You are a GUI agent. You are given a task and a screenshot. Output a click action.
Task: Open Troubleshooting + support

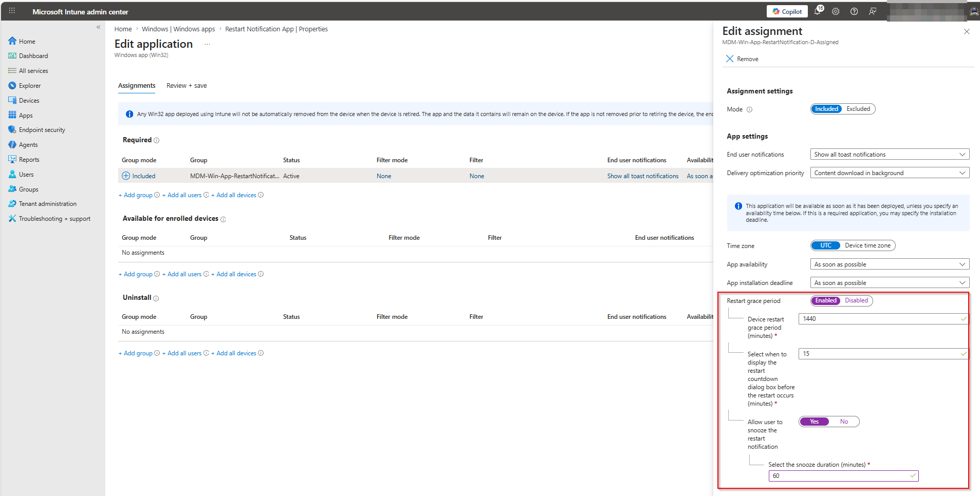tap(54, 218)
